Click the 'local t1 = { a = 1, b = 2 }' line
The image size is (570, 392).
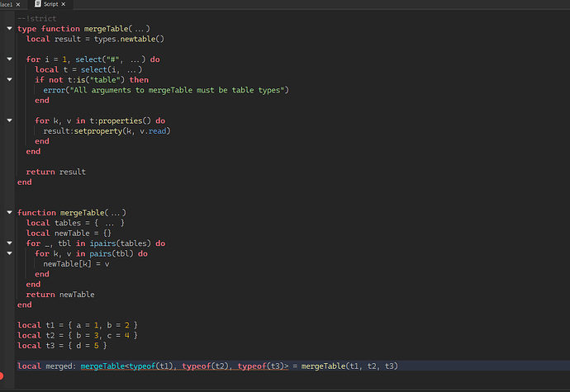[x=78, y=325]
